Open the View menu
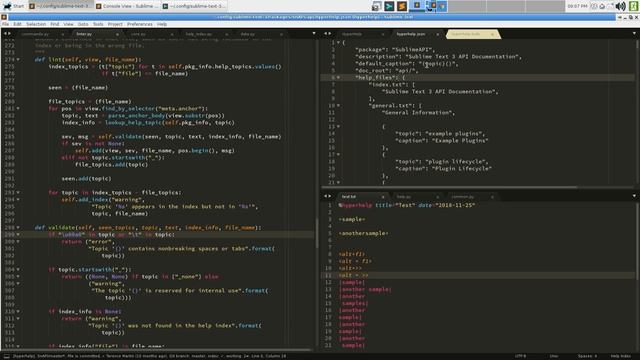The width and height of the screenshot is (640, 360). (x=68, y=24)
